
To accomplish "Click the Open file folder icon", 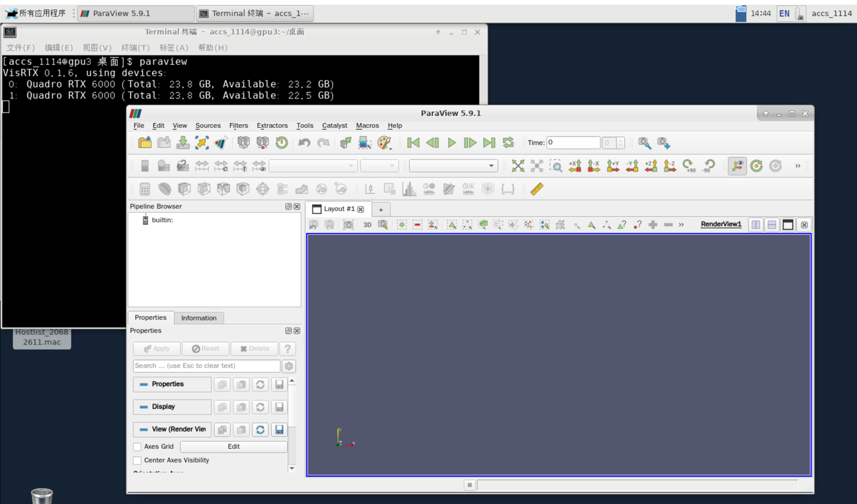I will (x=145, y=143).
